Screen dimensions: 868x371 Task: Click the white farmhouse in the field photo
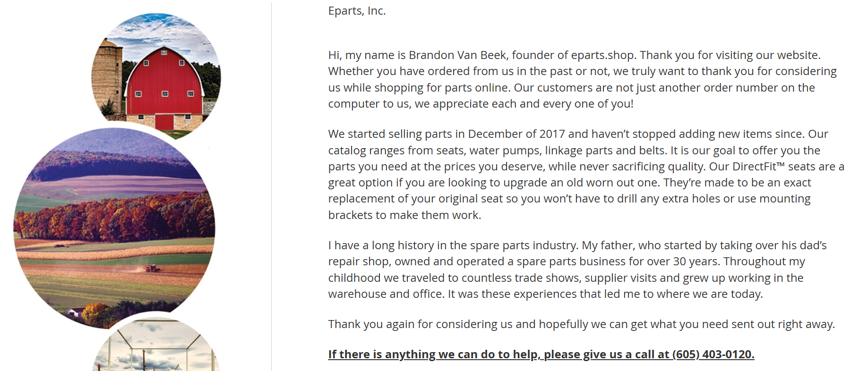tap(75, 312)
